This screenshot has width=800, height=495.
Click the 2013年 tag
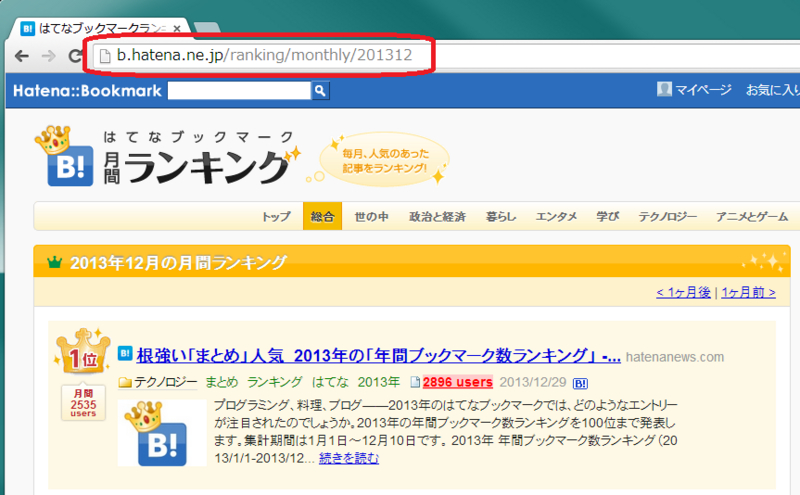pos(379,382)
